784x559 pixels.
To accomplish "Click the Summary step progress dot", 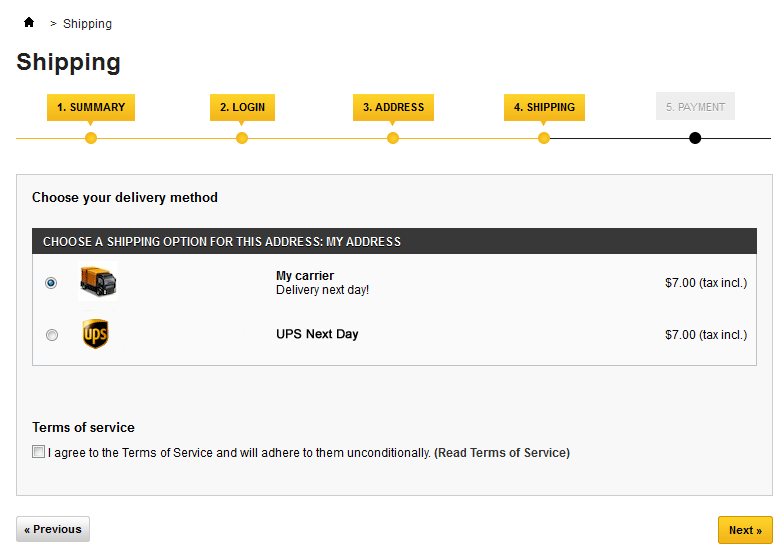I will tap(91, 138).
